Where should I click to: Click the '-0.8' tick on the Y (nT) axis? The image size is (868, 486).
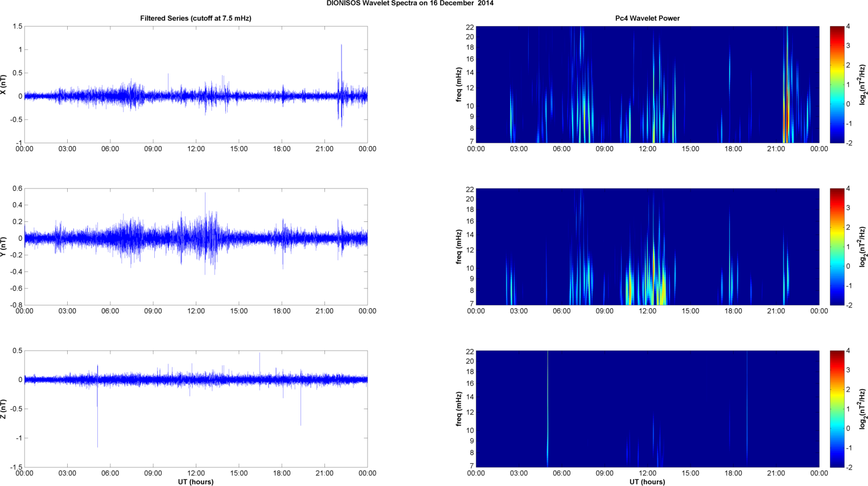click(x=16, y=305)
